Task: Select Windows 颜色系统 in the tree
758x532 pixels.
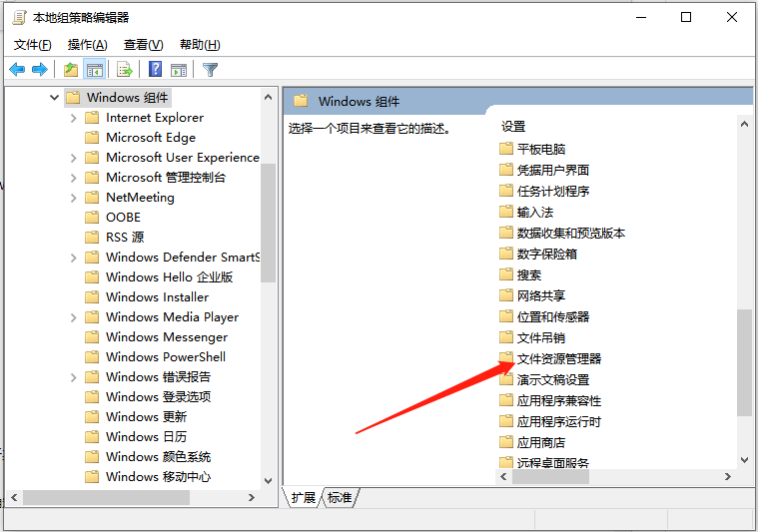Action: pos(158,456)
